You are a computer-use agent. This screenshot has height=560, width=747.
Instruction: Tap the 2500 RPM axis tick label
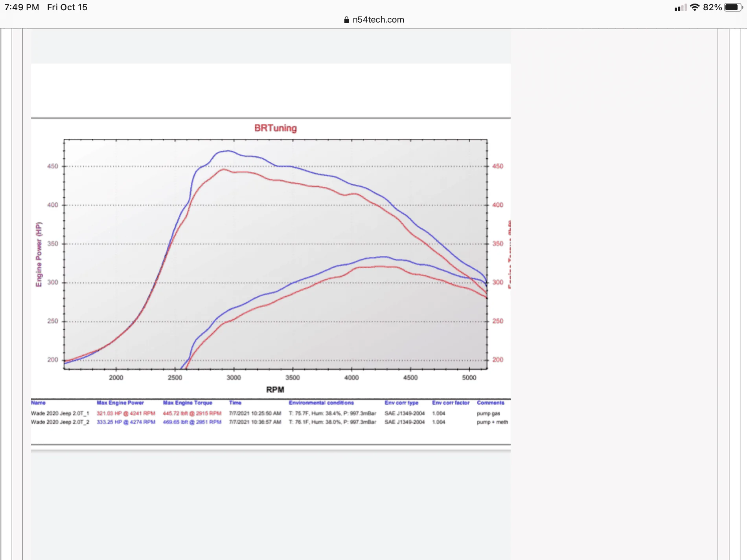click(175, 378)
